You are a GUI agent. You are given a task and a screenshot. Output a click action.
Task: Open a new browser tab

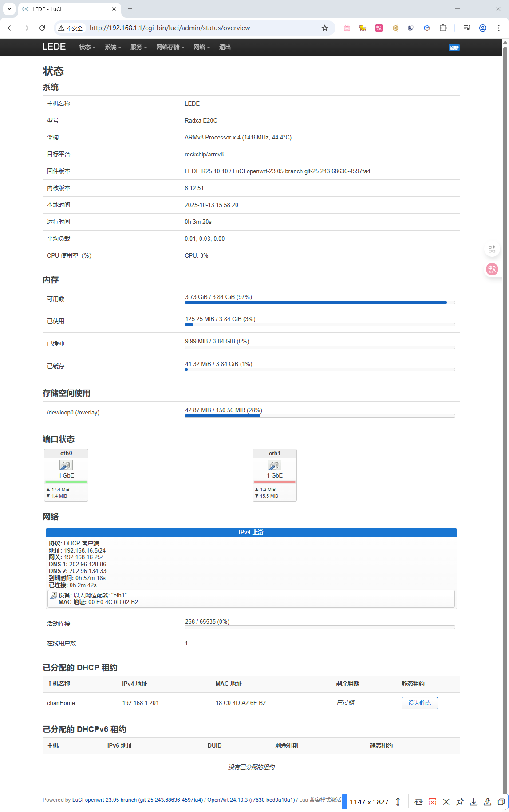pos(130,9)
